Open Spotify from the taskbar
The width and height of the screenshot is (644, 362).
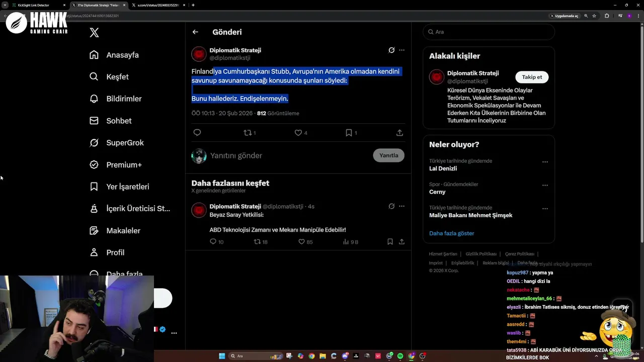point(400,356)
